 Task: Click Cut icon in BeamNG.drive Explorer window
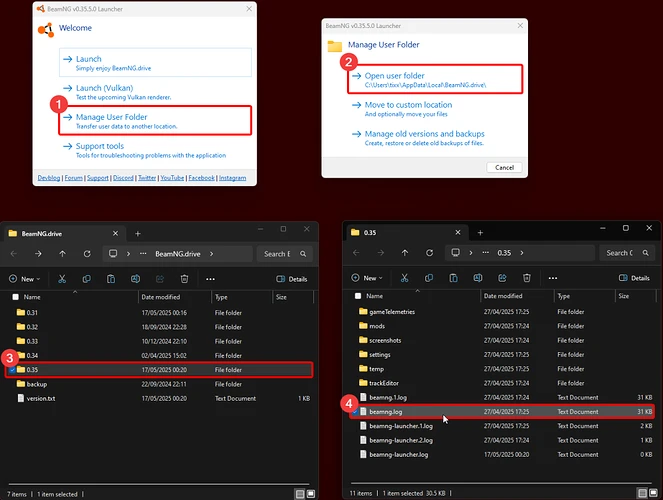click(x=62, y=279)
